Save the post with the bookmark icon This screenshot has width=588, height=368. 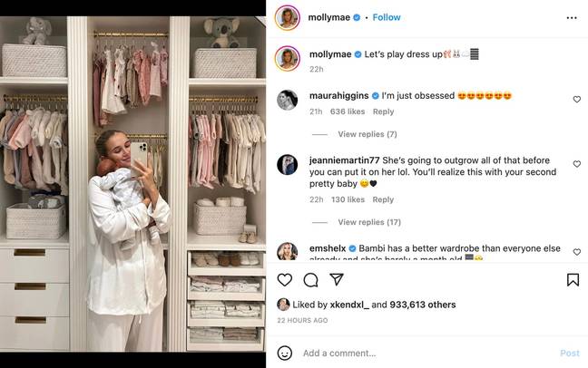pos(573,280)
